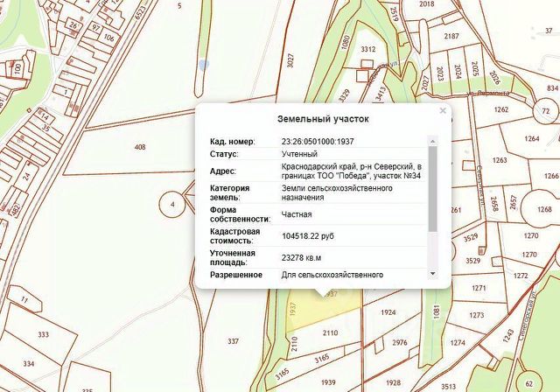The width and height of the screenshot is (560, 392).
Task: Select parcel 1266 on the map
Action: [551, 176]
